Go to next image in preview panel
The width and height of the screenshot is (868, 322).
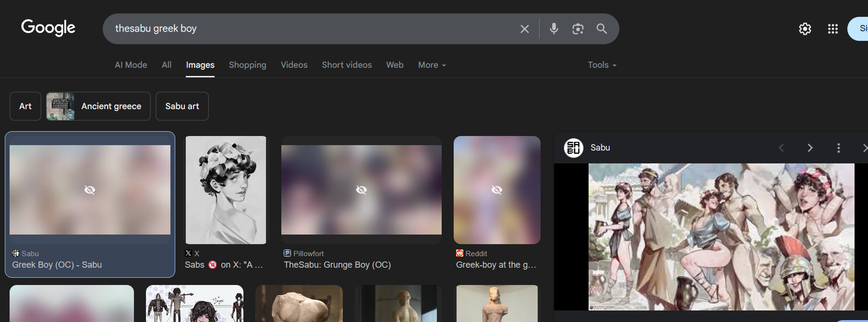810,148
